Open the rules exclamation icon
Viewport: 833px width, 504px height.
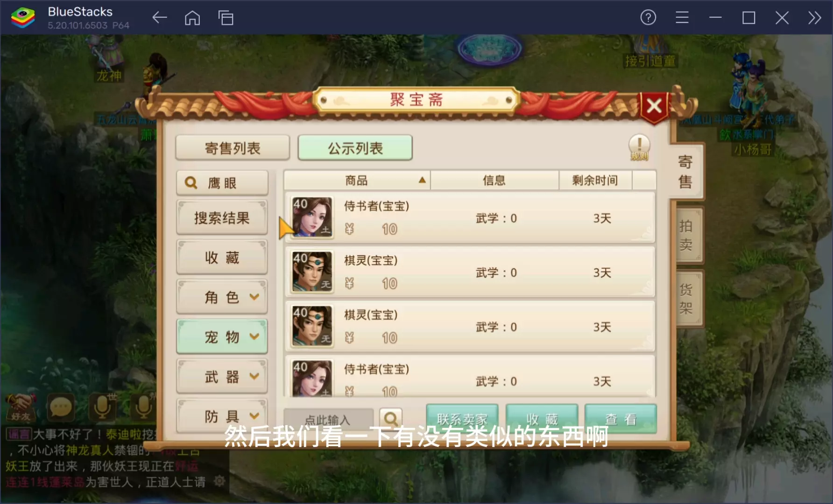pos(639,147)
